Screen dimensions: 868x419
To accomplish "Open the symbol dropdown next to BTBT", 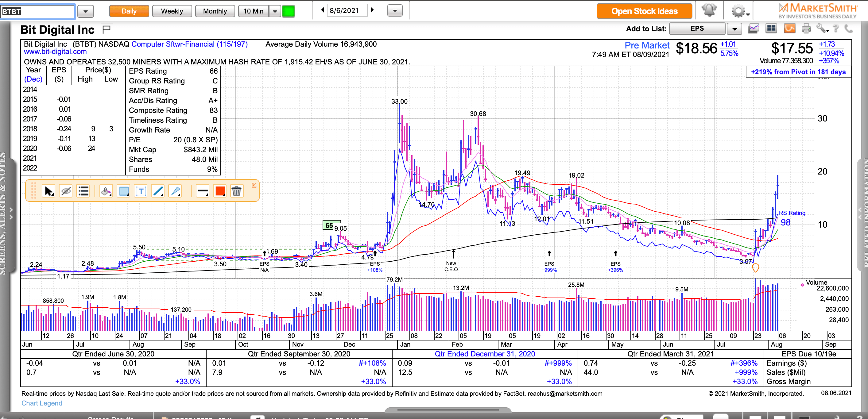I will [x=86, y=11].
